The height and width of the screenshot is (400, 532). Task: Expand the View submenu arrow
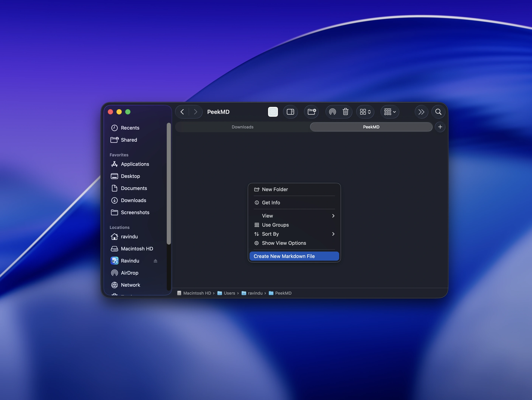click(333, 216)
